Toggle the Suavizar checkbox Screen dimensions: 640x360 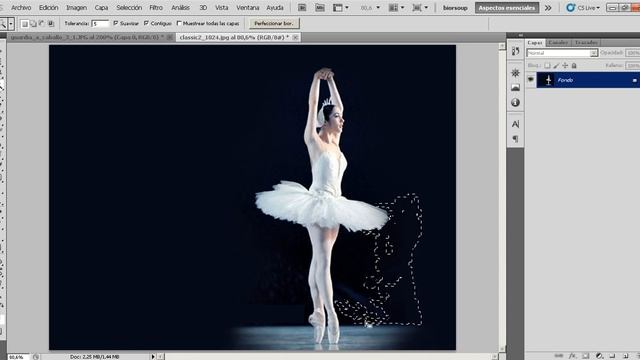coord(116,23)
